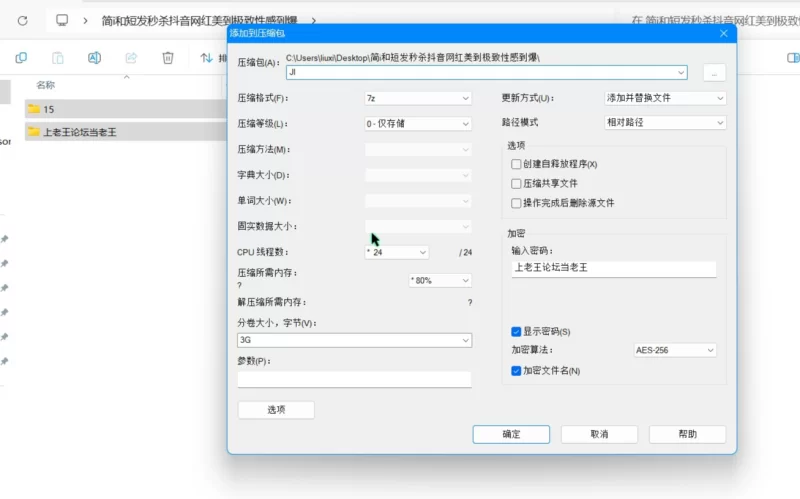Click the 取消 button
The image size is (800, 499).
click(x=599, y=434)
